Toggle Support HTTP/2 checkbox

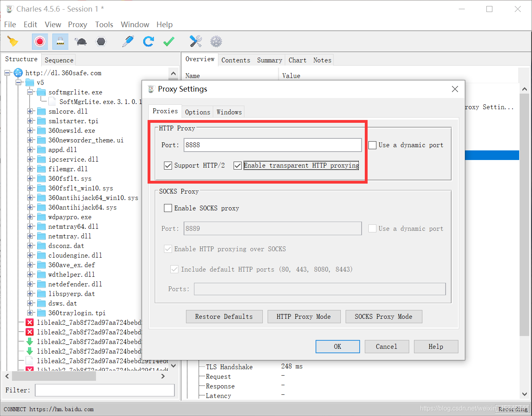point(168,166)
